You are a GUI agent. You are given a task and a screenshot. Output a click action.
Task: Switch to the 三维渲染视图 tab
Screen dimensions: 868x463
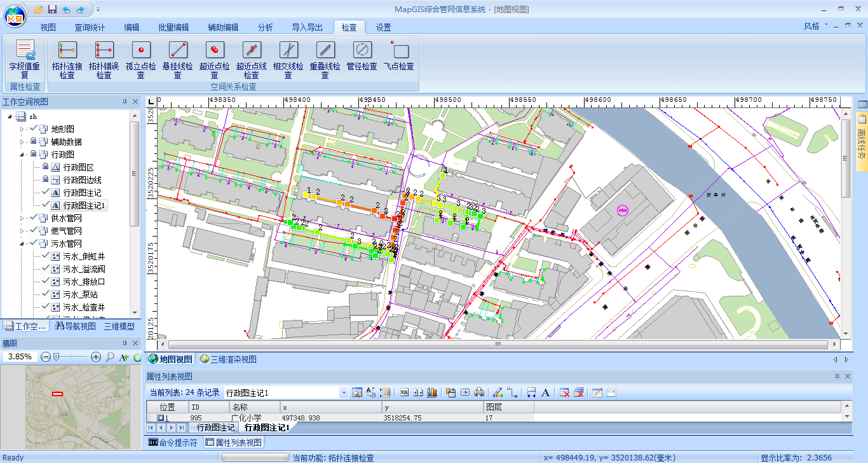pyautogui.click(x=229, y=359)
